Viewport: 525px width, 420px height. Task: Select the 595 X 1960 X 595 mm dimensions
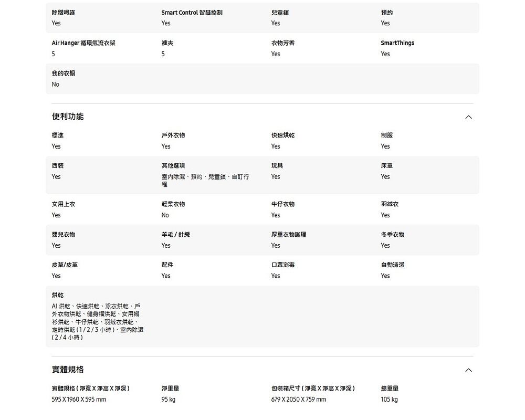click(x=79, y=400)
